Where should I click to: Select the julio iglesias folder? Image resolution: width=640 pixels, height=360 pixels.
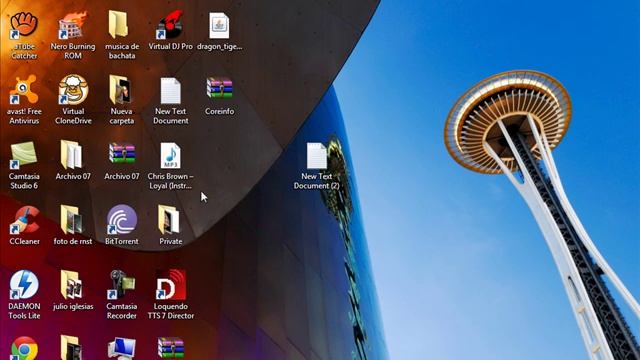(71, 285)
